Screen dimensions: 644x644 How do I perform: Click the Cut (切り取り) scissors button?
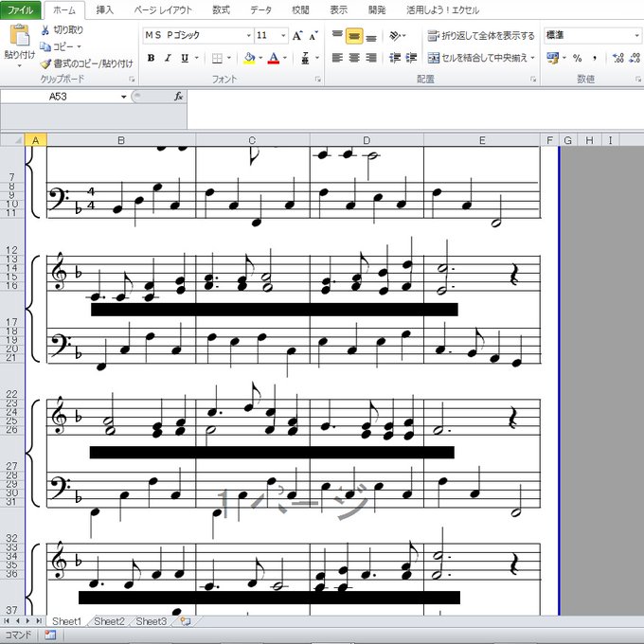(62, 29)
